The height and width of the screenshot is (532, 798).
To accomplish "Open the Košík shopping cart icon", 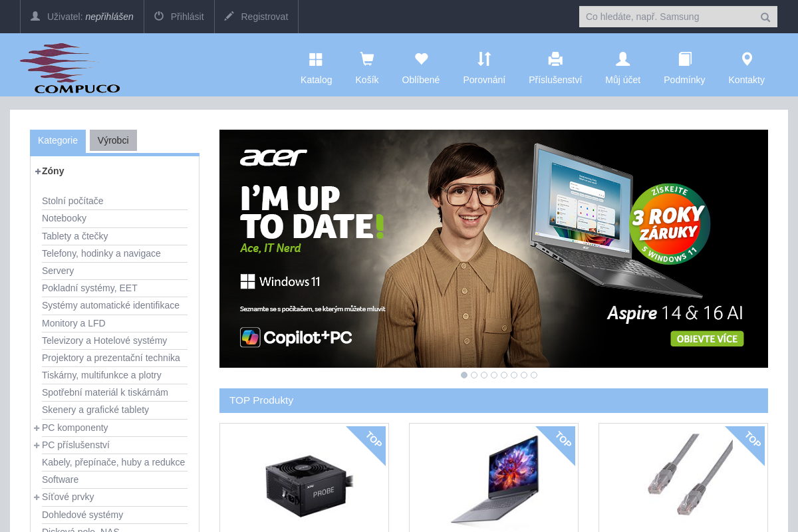I will click(366, 59).
